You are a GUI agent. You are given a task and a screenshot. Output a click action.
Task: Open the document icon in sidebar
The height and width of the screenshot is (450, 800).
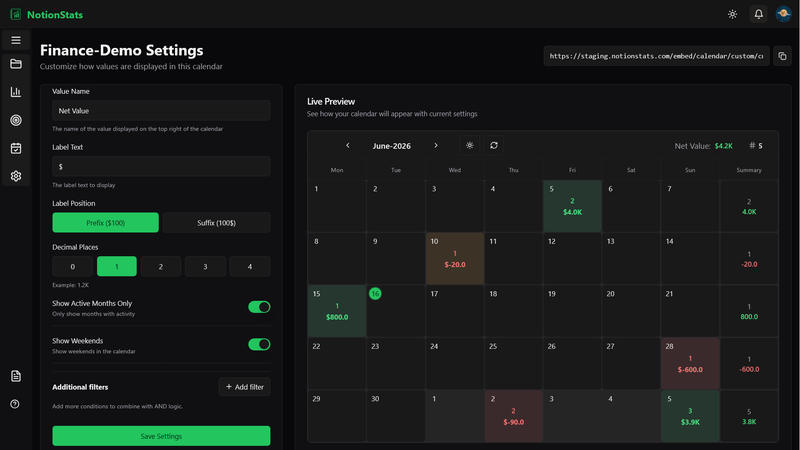pos(16,376)
